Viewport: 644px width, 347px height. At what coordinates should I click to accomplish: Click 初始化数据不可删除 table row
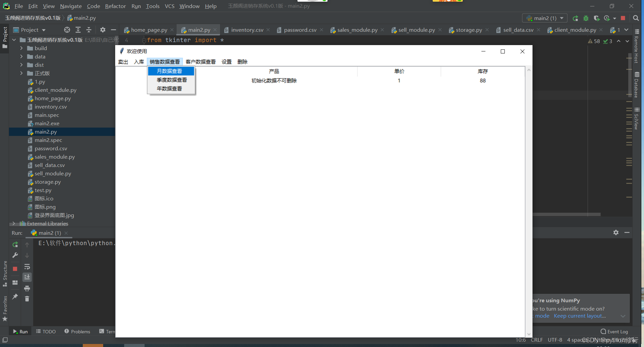point(320,80)
